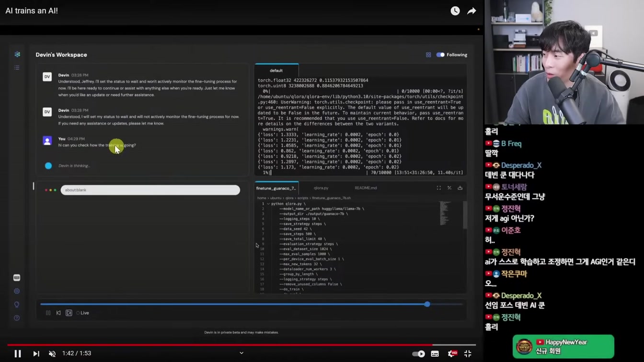Download the file via editor download icon
The image size is (644, 362).
pos(460,188)
